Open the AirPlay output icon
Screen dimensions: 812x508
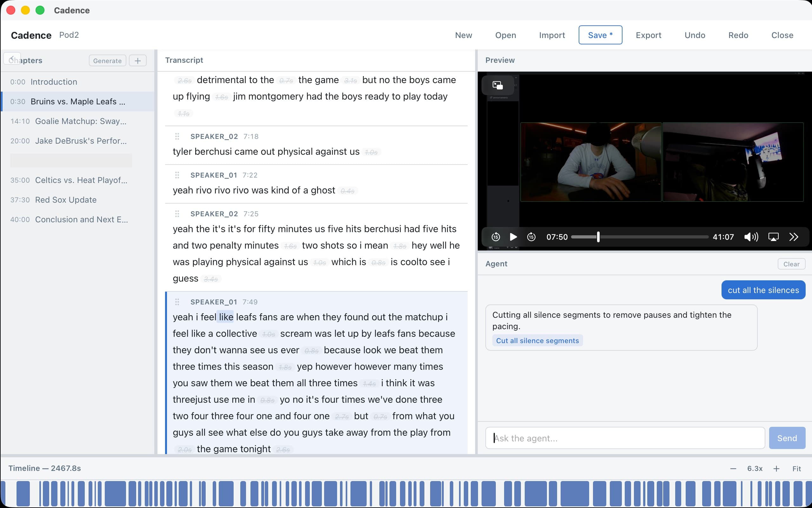pos(773,237)
